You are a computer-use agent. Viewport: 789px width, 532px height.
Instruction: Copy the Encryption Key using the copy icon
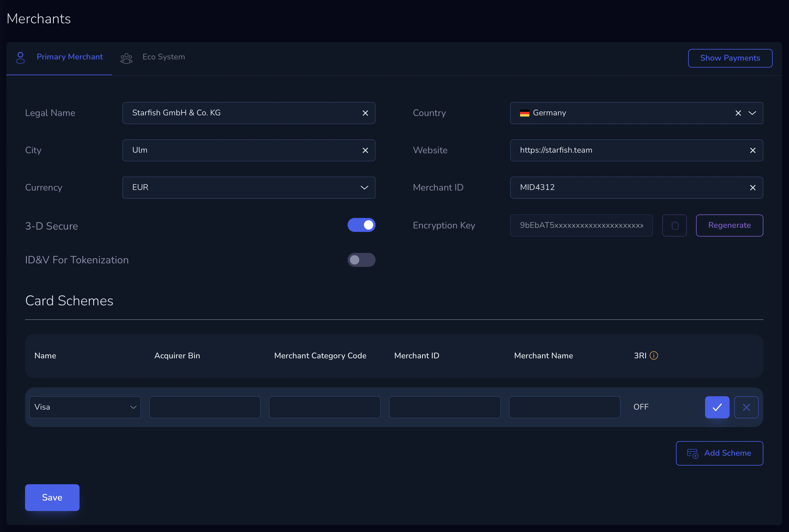pos(674,225)
